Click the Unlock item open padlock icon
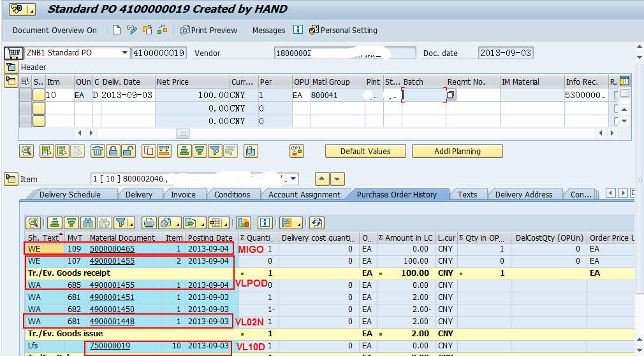This screenshot has height=356, width=644. tap(129, 151)
